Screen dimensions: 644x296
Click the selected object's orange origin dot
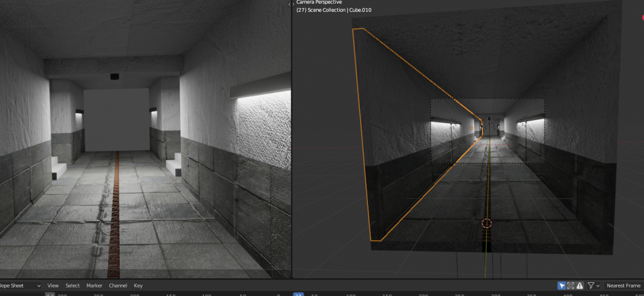(x=471, y=128)
